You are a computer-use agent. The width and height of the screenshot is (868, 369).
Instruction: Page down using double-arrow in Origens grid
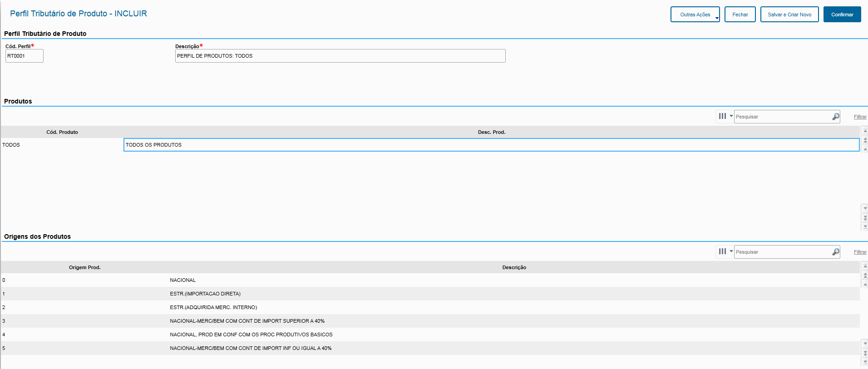point(865,353)
